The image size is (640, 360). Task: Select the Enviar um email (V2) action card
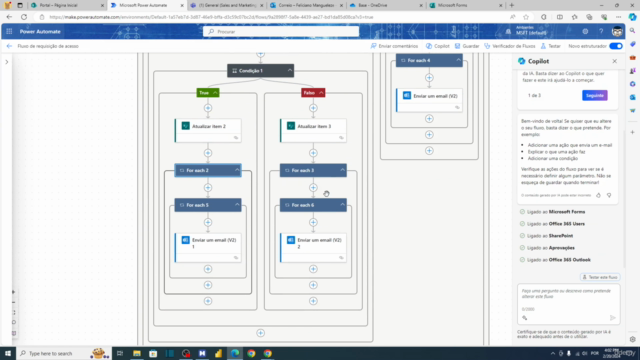point(429,100)
